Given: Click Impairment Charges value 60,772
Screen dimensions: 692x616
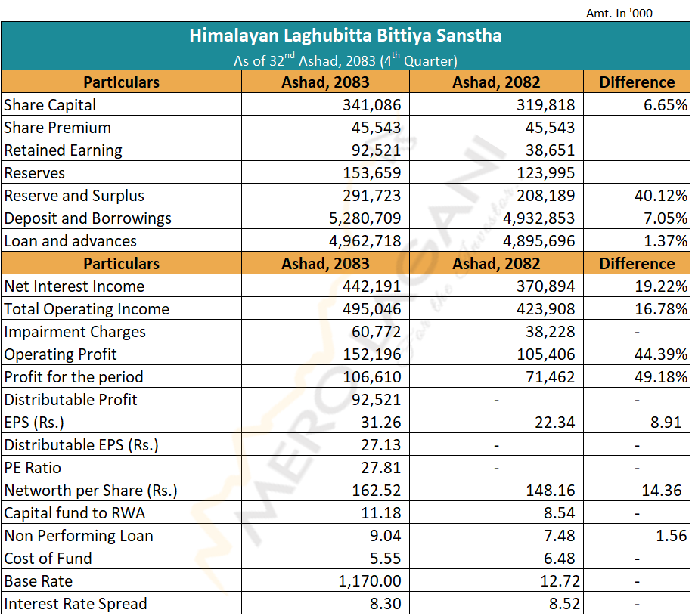Looking at the screenshot, I should point(376,332).
